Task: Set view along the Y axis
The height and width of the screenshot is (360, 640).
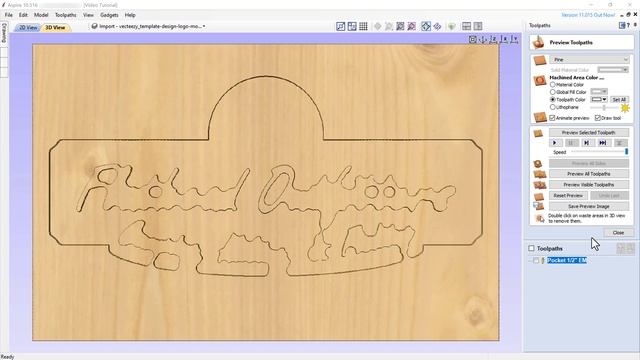Action: [515, 40]
